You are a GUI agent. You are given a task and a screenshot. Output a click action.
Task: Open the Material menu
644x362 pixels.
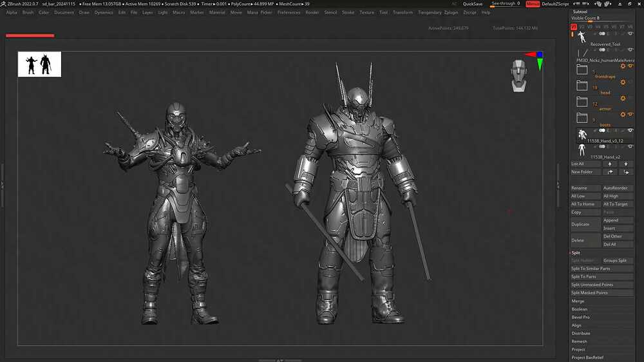217,12
